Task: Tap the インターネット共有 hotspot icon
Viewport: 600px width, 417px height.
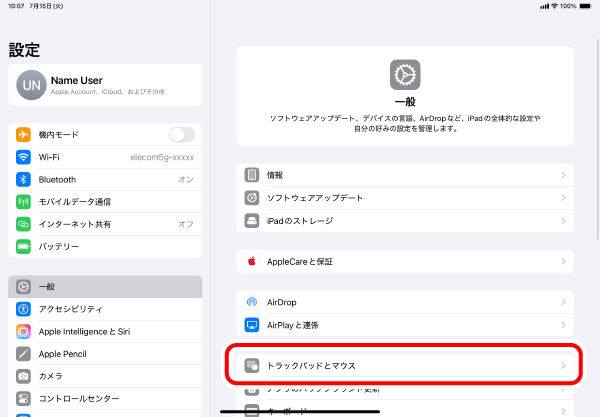Action: pyautogui.click(x=24, y=224)
